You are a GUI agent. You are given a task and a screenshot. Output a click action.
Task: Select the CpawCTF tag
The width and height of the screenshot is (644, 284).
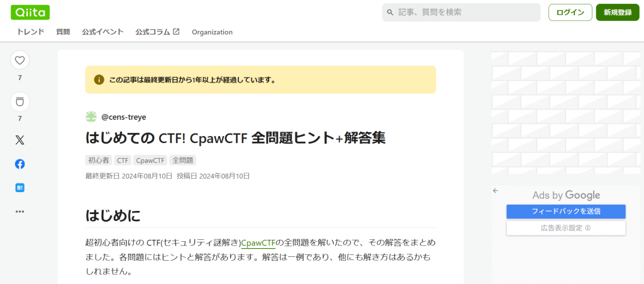click(x=150, y=161)
